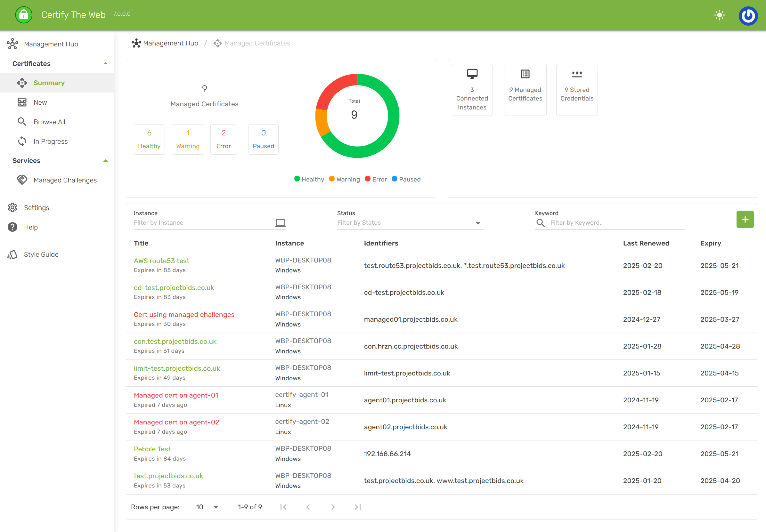This screenshot has height=532, width=766.
Task: Click the power button in the top bar
Action: click(x=748, y=15)
